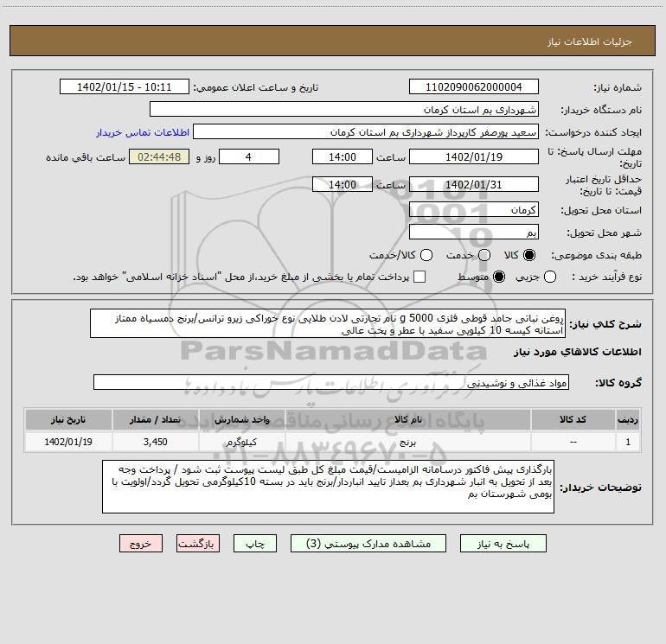Click the پاسخ به نیاز button
666x644 pixels.
coord(503,544)
